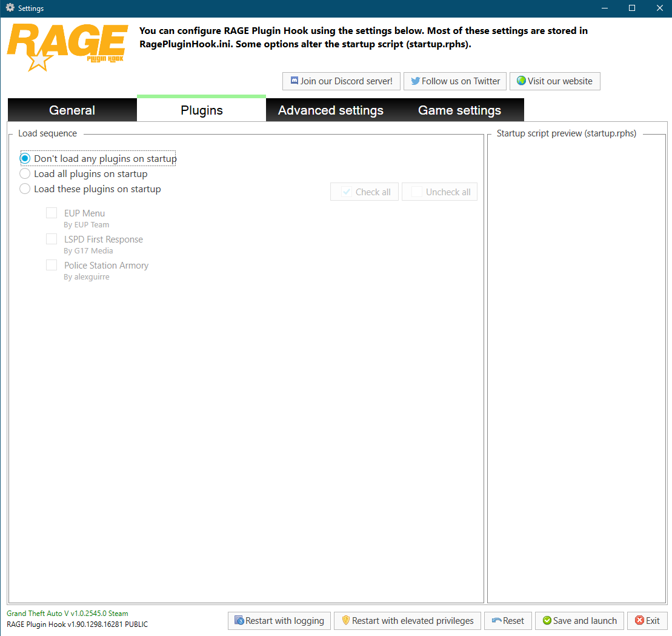The image size is (672, 636).
Task: Tick the EUP Menu checkbox
Action: coord(52,213)
